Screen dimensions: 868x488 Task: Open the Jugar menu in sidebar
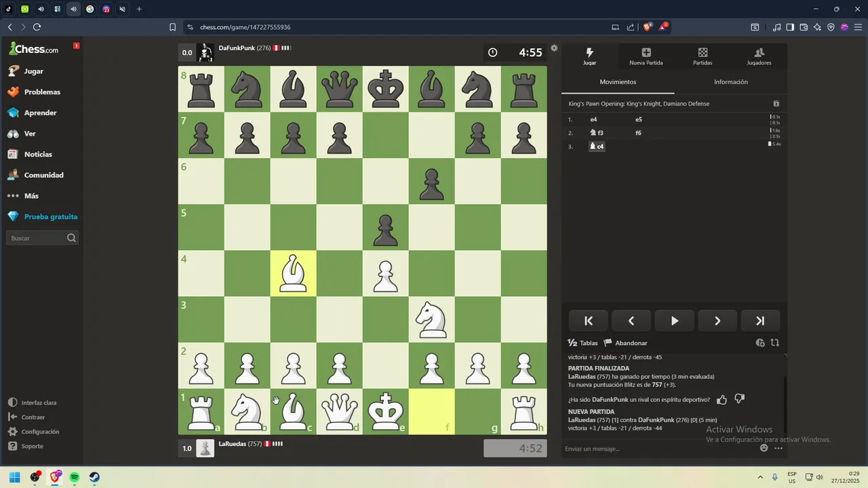click(25, 71)
